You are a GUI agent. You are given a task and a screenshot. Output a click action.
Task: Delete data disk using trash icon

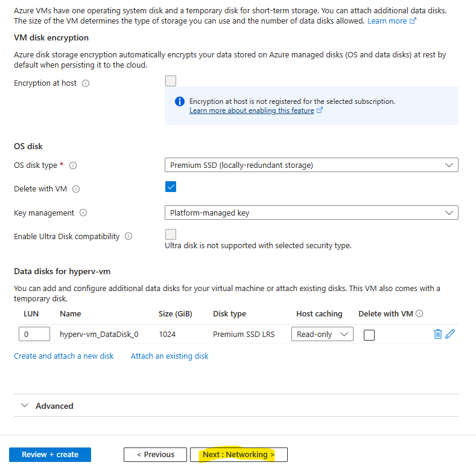click(437, 334)
